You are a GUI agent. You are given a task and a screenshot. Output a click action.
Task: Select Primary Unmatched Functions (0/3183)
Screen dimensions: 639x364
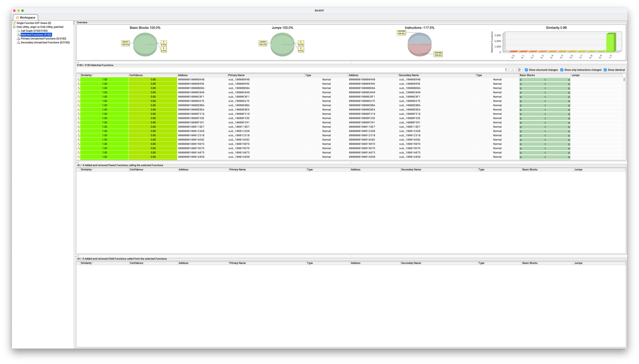tap(44, 39)
